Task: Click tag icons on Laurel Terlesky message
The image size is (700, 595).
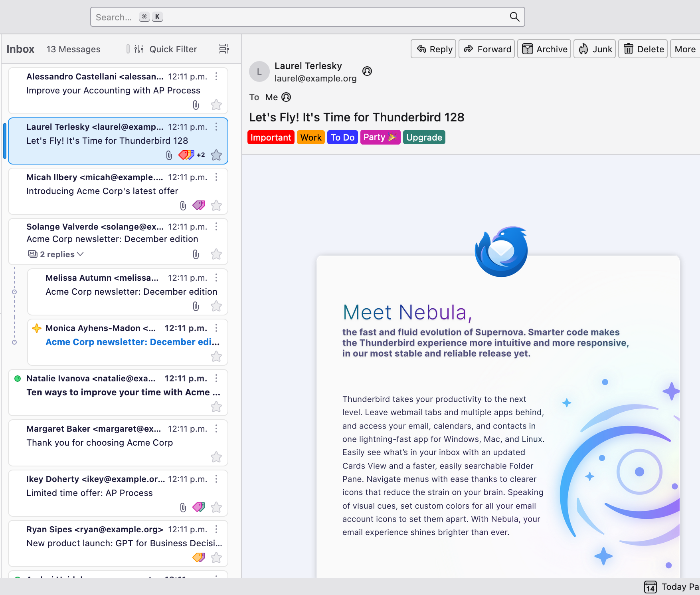Action: coord(186,155)
